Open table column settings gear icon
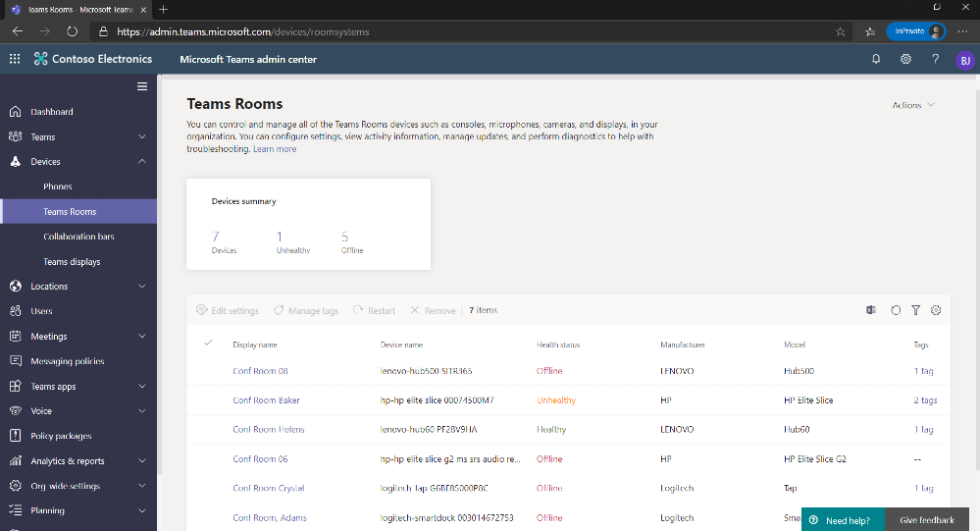The width and height of the screenshot is (980, 531). pos(936,310)
